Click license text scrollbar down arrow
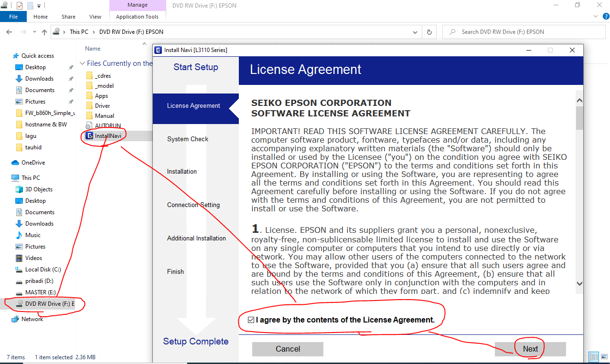Image resolution: width=610 pixels, height=364 pixels. click(x=579, y=283)
